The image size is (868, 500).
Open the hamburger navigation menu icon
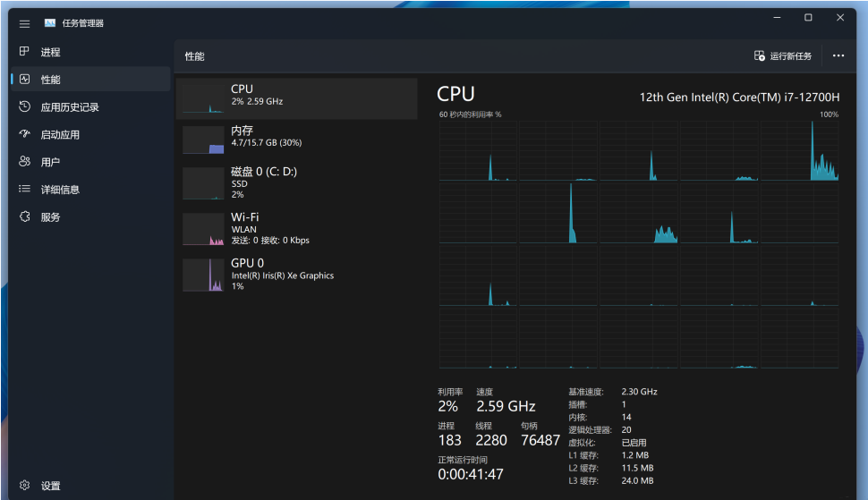(x=24, y=24)
